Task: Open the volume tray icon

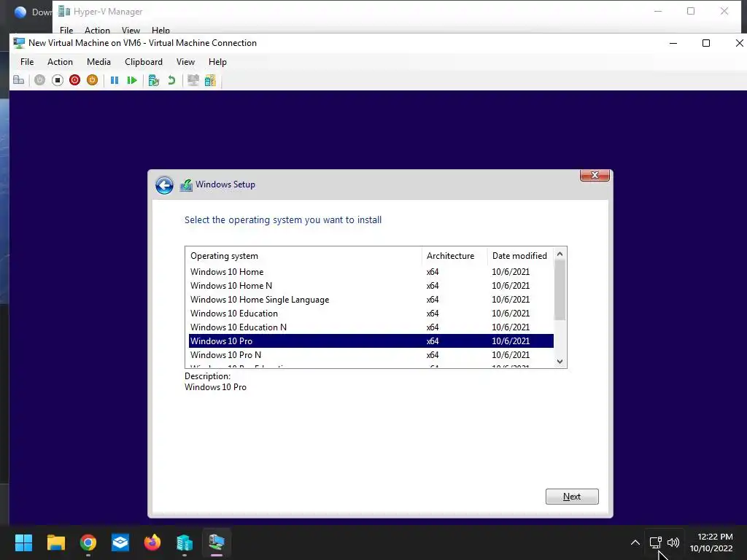Action: tap(673, 542)
